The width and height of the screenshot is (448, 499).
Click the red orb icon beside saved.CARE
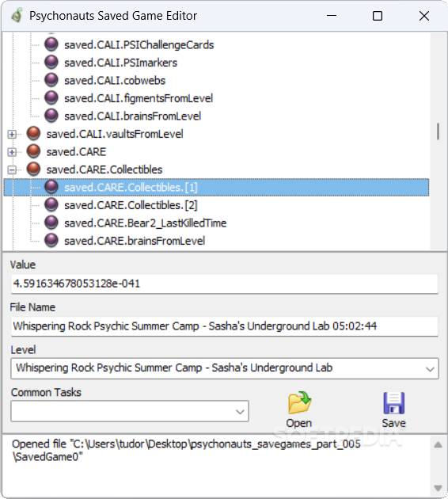[33, 151]
